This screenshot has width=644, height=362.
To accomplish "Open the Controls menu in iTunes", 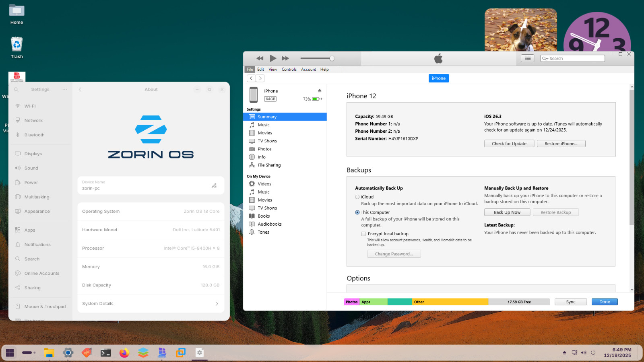I will pos(289,69).
